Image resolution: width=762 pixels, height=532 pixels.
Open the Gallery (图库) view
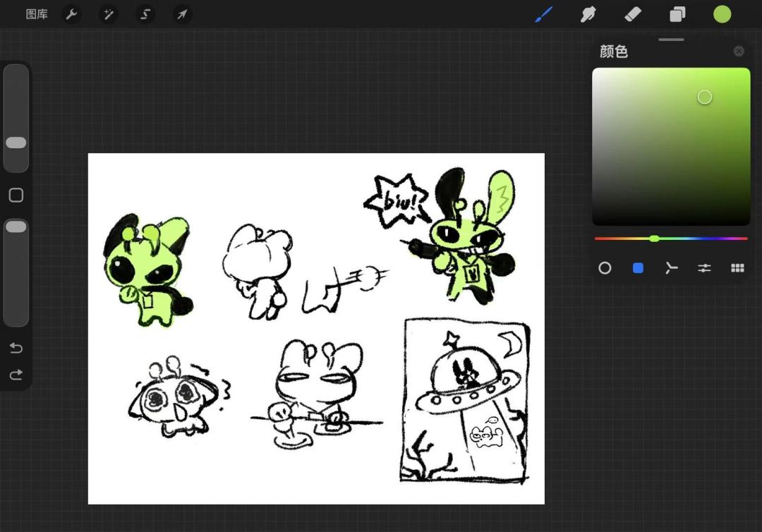pos(37,14)
